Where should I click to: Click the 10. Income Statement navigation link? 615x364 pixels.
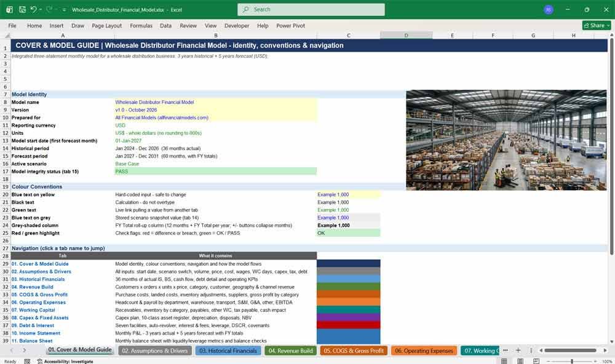click(x=36, y=333)
